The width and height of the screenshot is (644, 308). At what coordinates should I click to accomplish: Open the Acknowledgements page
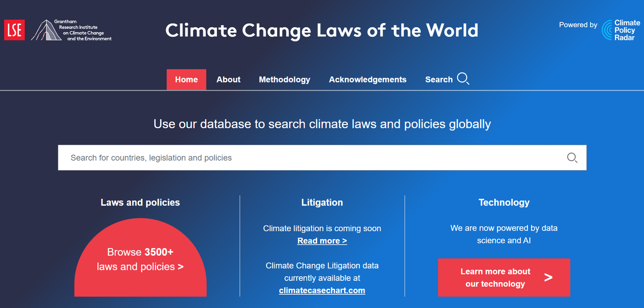click(x=368, y=79)
